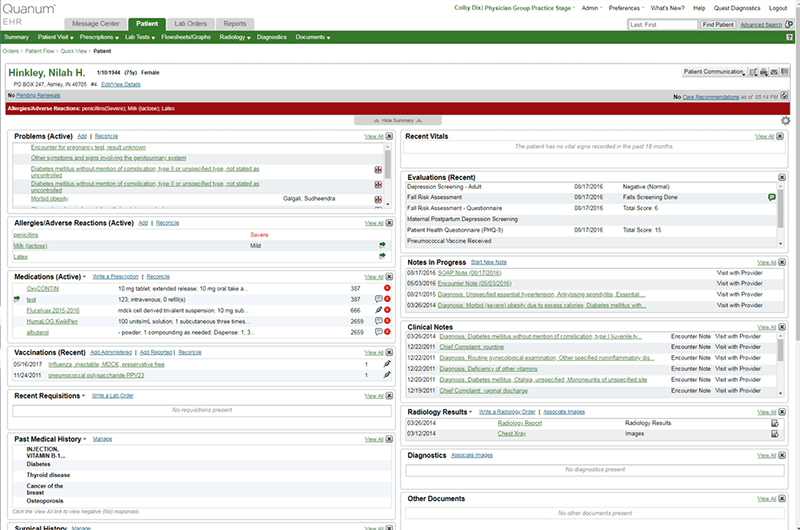800x530 pixels.
Task: Click in the Last, First patient search field
Action: (662, 24)
